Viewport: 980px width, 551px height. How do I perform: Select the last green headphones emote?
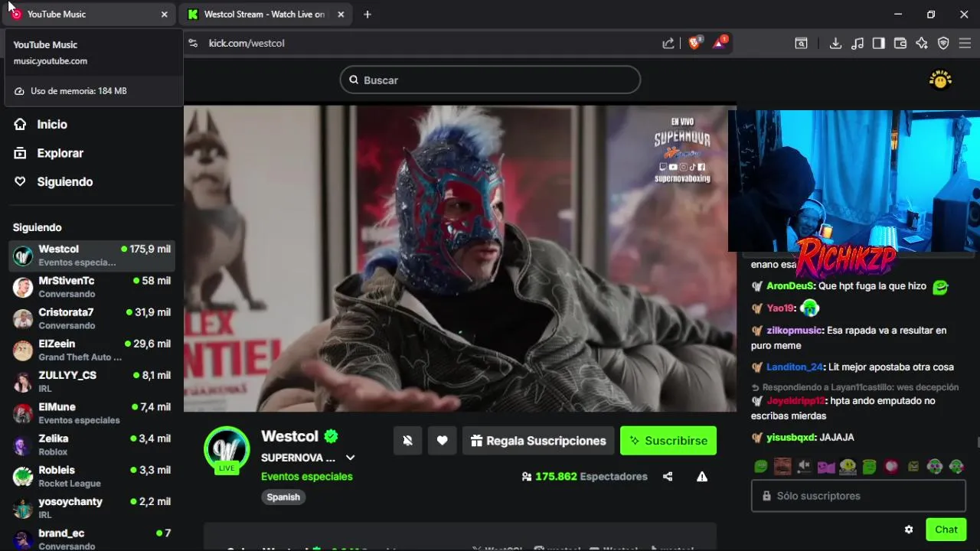pos(956,466)
